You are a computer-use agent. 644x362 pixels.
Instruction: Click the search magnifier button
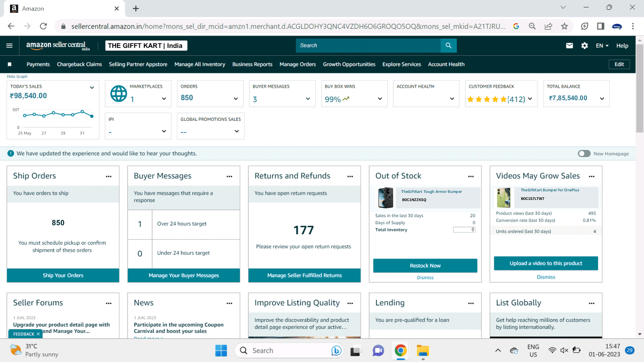[x=448, y=46]
